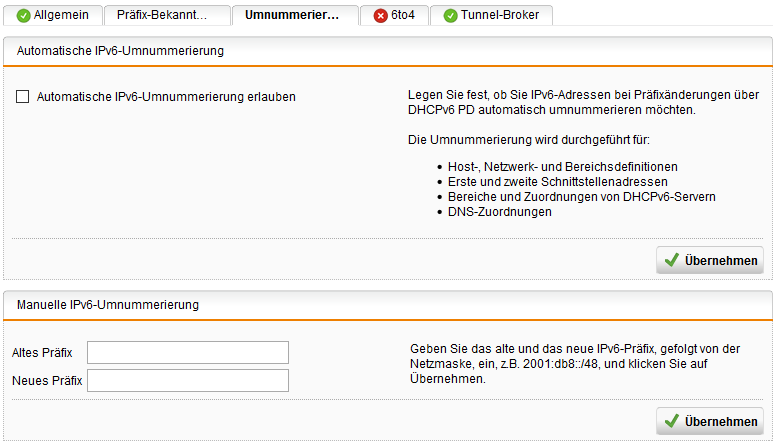Screen dimensions: 778x445
Task: Click the 'Automatische IPv6-Umnummerierung erlauben' label text
Action: coord(166,97)
